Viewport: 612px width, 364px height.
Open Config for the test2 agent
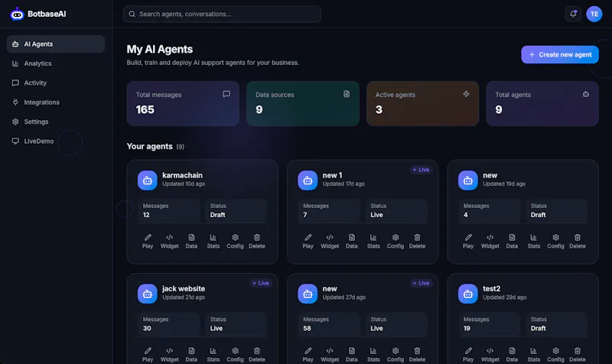556,355
